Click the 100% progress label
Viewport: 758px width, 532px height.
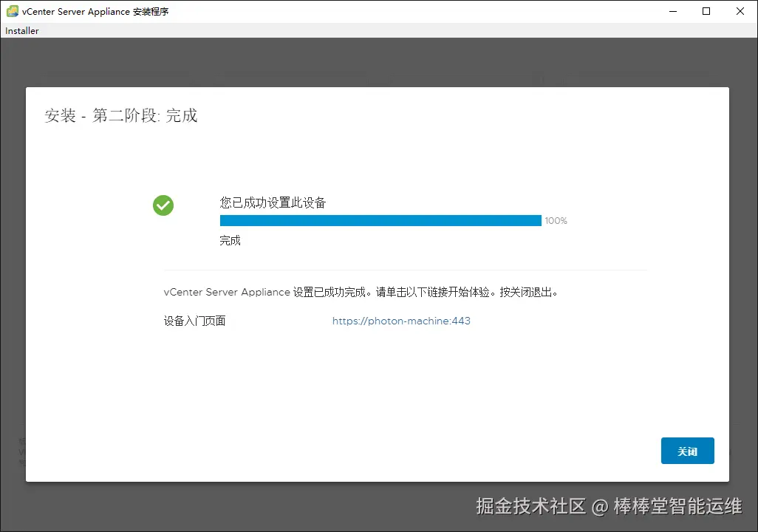coord(556,220)
